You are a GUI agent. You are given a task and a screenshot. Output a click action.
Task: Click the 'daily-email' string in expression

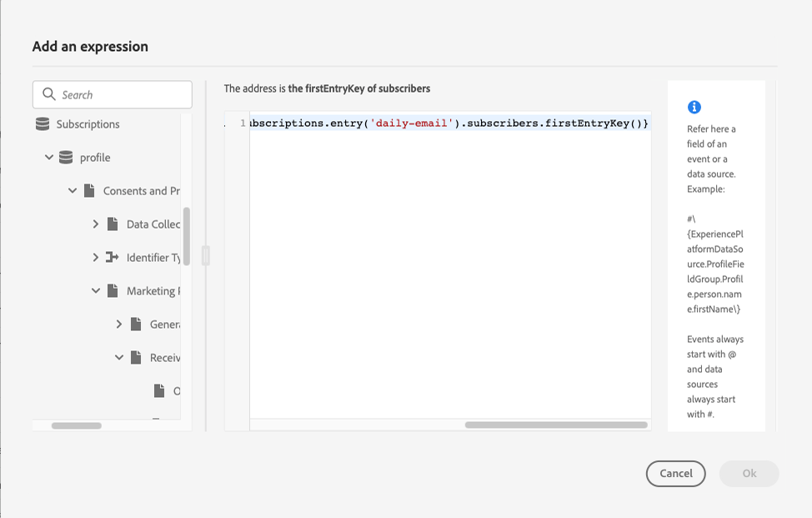click(x=411, y=123)
